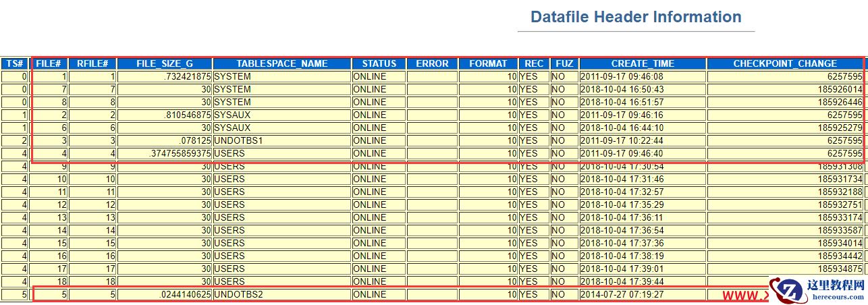Click YES in the UNDOTBS1 row
The width and height of the screenshot is (868, 305).
529,140
